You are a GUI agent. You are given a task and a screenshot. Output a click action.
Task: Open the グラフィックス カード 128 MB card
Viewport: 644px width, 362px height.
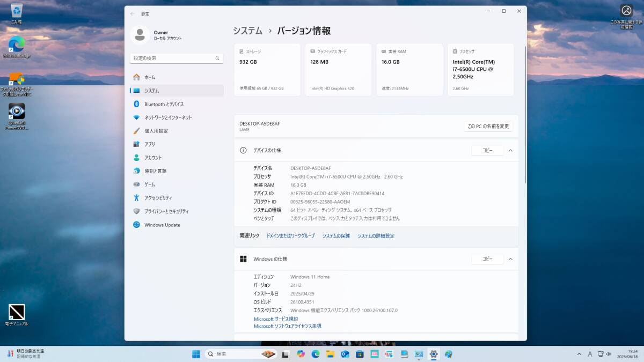point(338,70)
